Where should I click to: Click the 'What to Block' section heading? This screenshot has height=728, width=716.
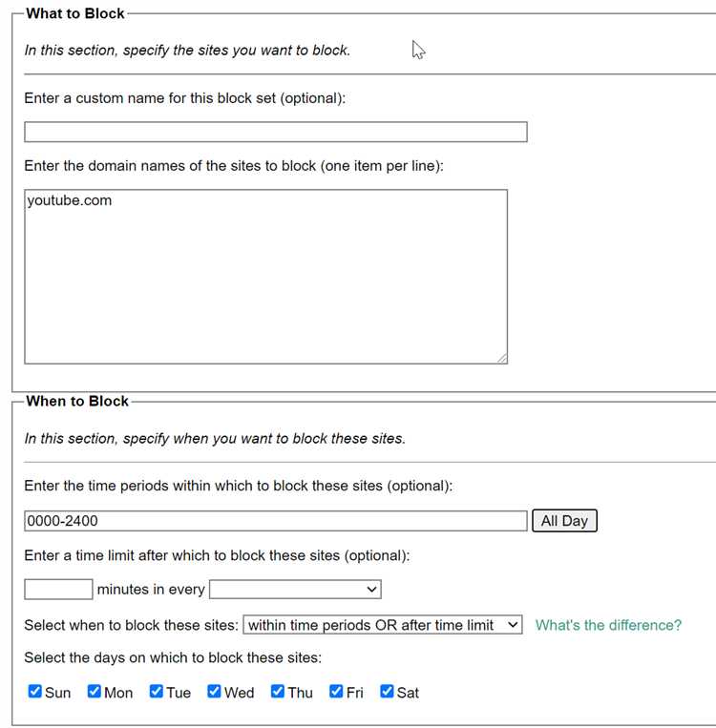pyautogui.click(x=75, y=13)
